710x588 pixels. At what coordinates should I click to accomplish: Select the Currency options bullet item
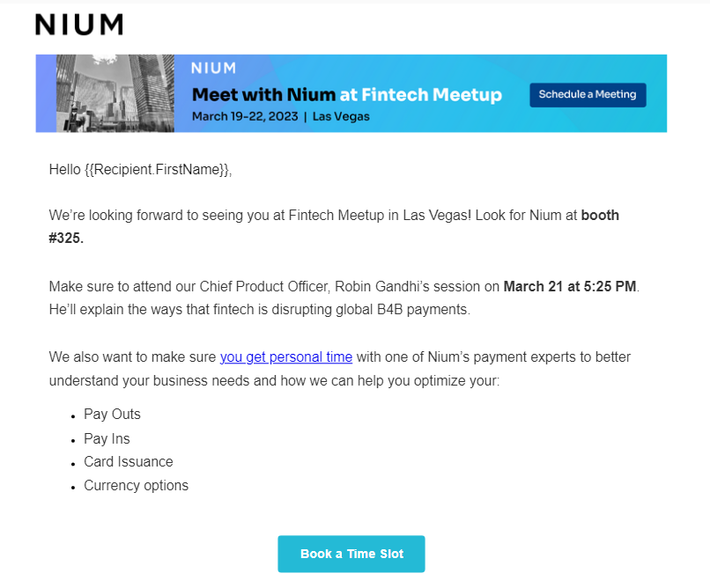[x=136, y=485]
